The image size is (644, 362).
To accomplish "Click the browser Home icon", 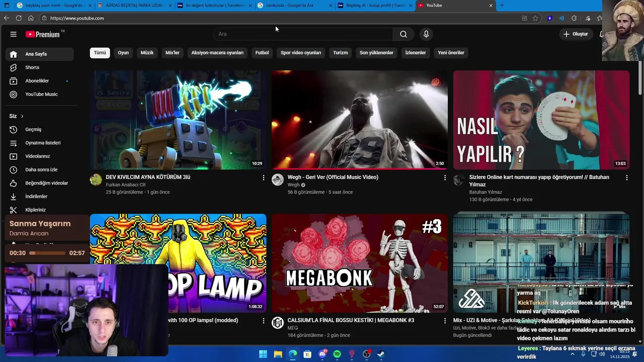I will point(31,18).
